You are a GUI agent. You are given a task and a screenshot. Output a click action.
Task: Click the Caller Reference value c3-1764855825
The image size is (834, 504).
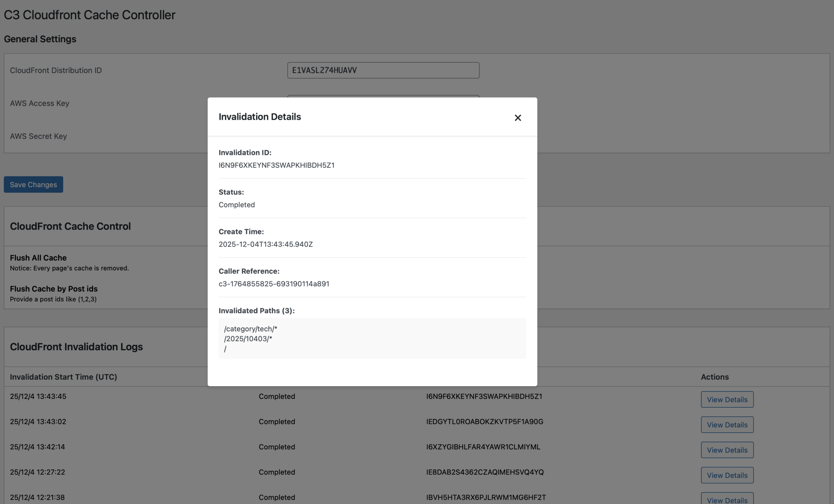[x=273, y=284]
